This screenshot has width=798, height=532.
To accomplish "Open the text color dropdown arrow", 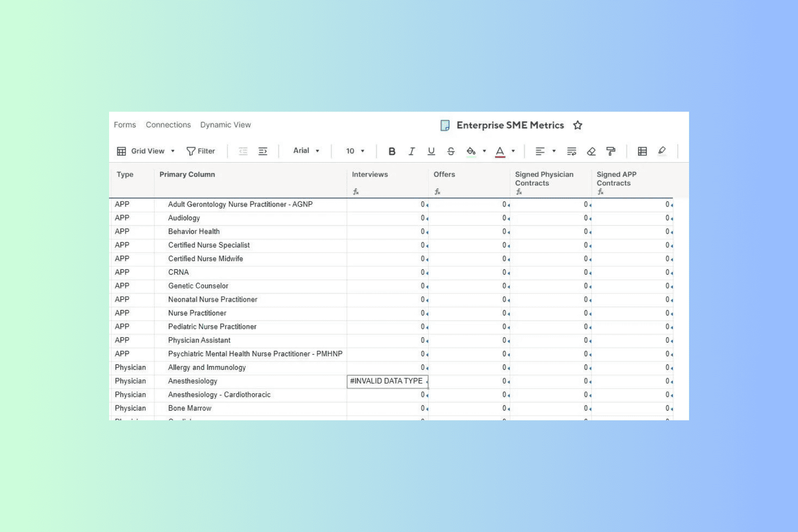I will point(513,151).
